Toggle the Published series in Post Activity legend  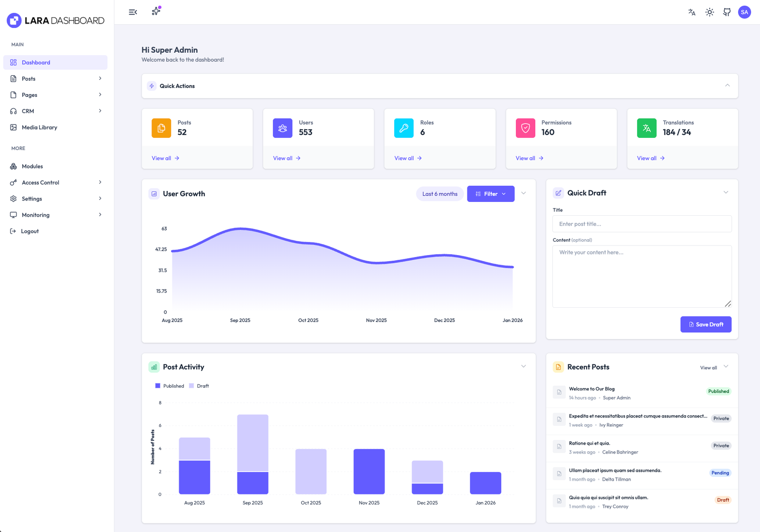(169, 386)
